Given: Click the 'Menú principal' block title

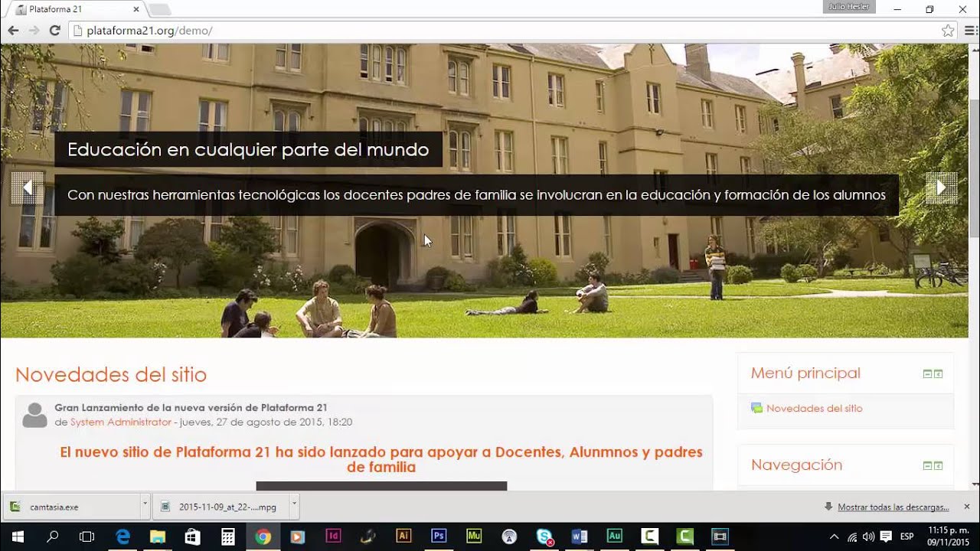Looking at the screenshot, I should tap(805, 373).
